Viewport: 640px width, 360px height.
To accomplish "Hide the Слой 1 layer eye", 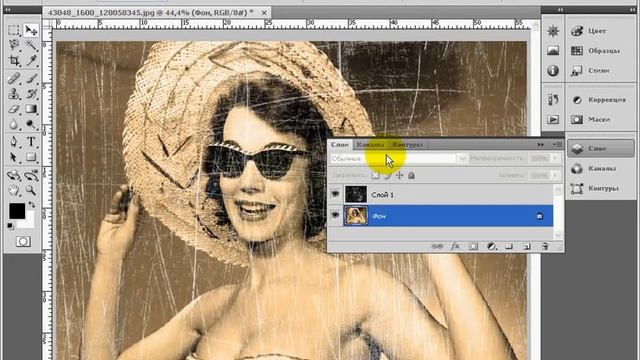I will [x=335, y=195].
